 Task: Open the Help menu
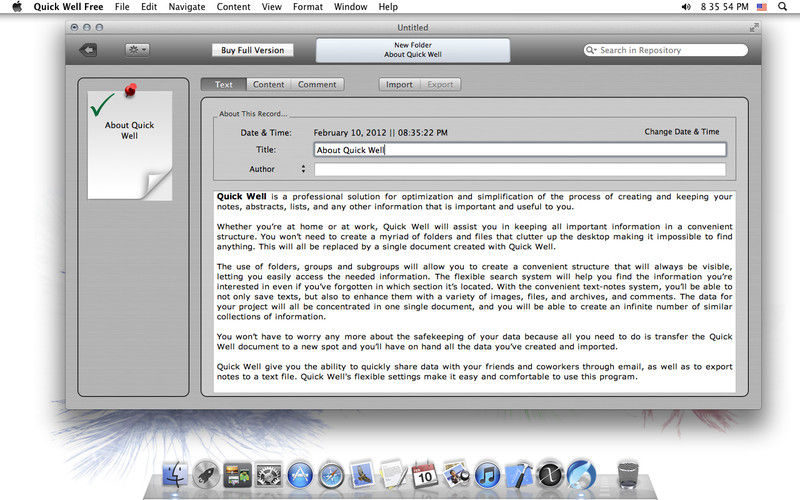tap(388, 7)
